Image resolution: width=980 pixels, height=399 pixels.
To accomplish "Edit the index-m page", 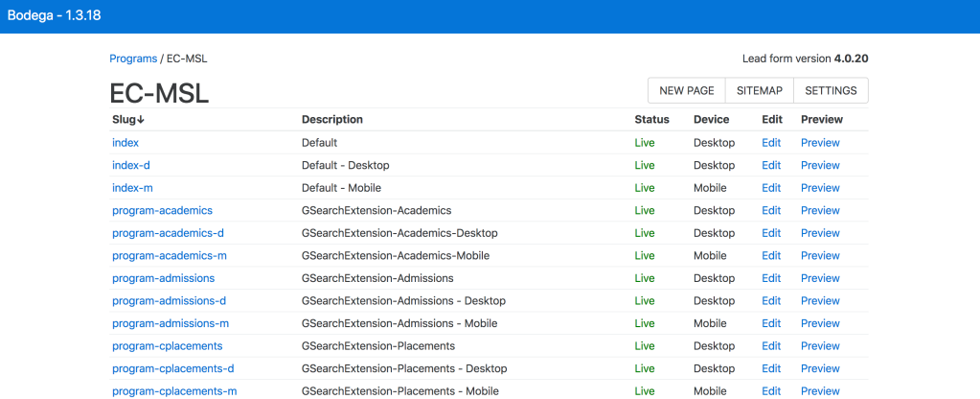I will point(771,188).
